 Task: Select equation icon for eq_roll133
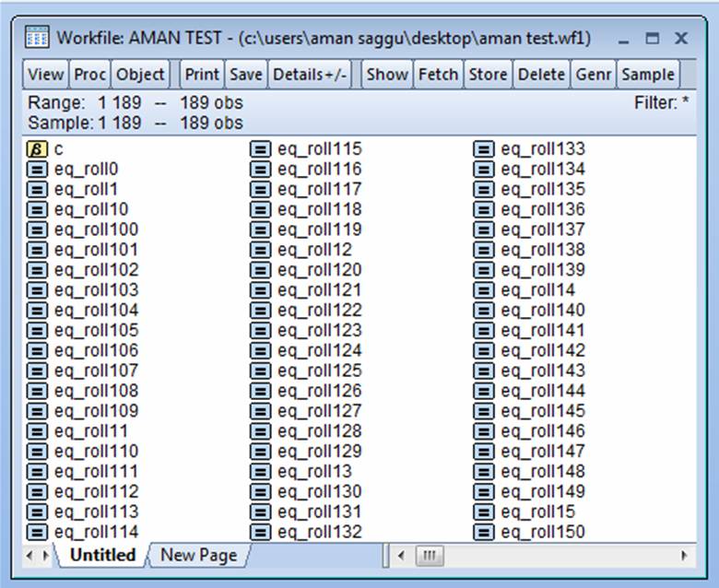483,149
